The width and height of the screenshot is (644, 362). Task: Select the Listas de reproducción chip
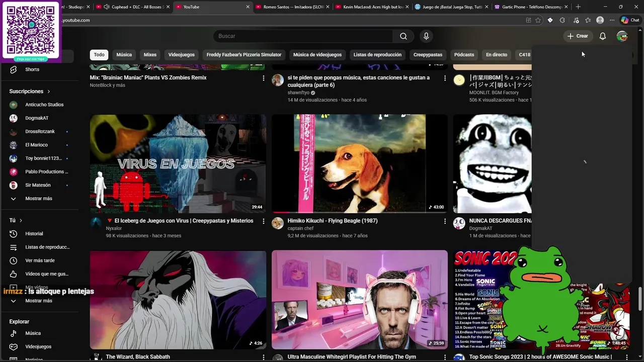click(x=377, y=55)
